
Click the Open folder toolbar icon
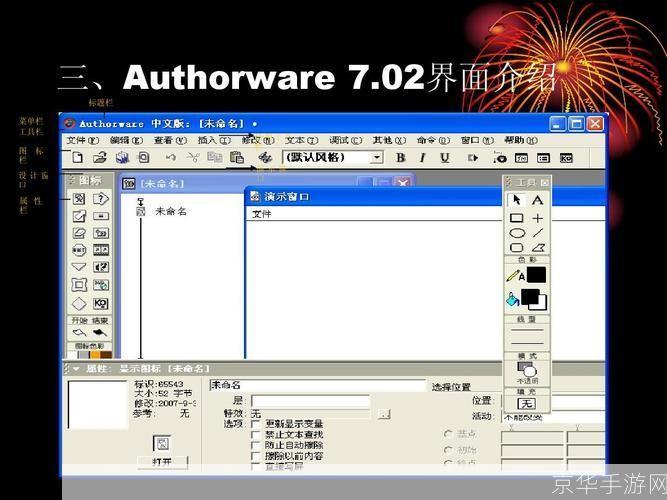[100, 157]
